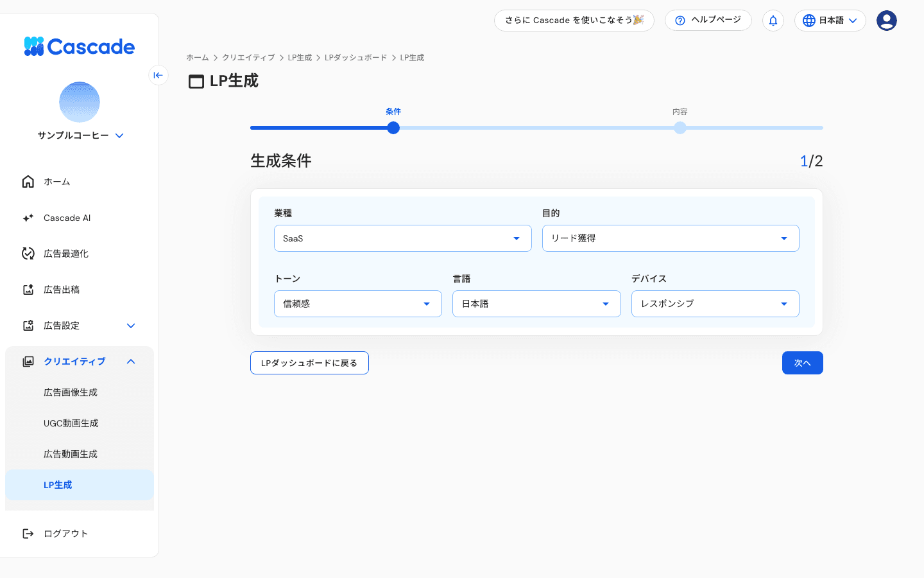
Task: Select LP生成 submenu item
Action: click(80, 485)
